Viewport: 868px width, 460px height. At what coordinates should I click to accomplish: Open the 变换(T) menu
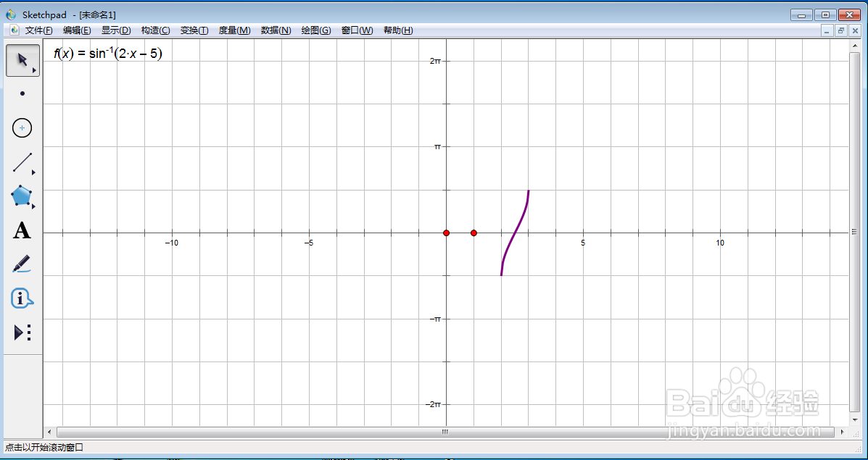(x=194, y=30)
